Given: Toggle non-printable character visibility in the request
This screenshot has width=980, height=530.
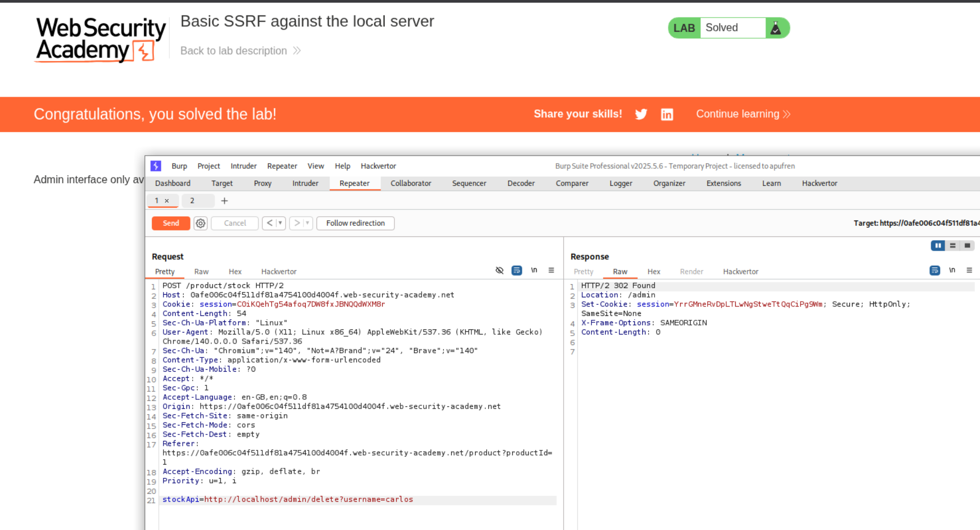Looking at the screenshot, I should 499,270.
